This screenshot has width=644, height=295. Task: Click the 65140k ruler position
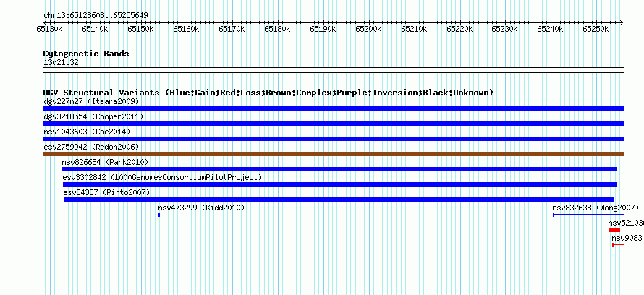click(x=95, y=29)
